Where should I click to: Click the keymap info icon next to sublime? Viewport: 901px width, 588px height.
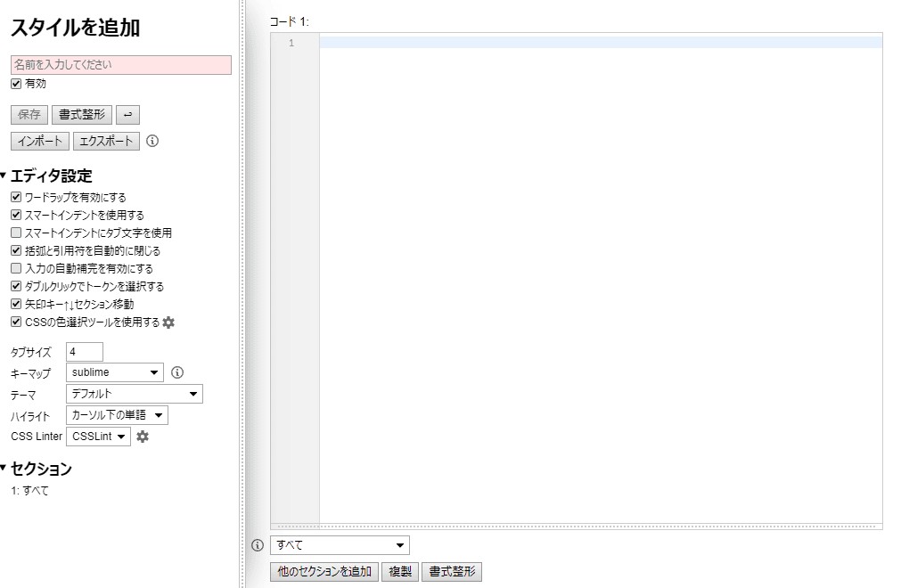tap(176, 372)
